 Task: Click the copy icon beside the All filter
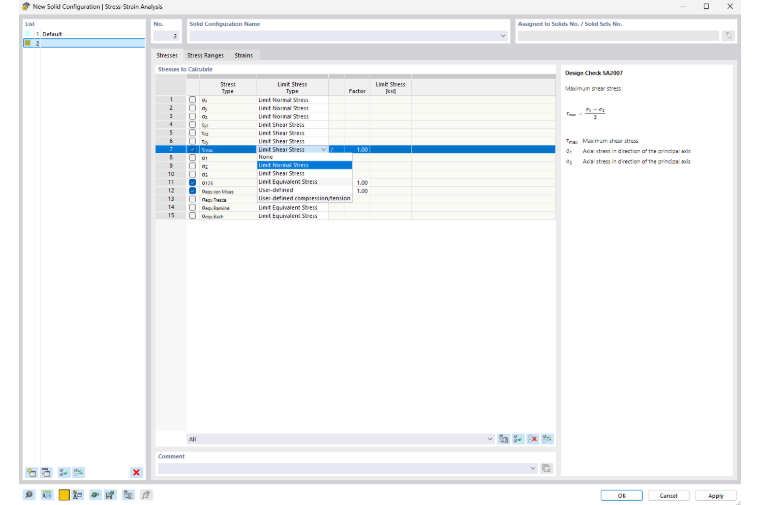point(504,439)
